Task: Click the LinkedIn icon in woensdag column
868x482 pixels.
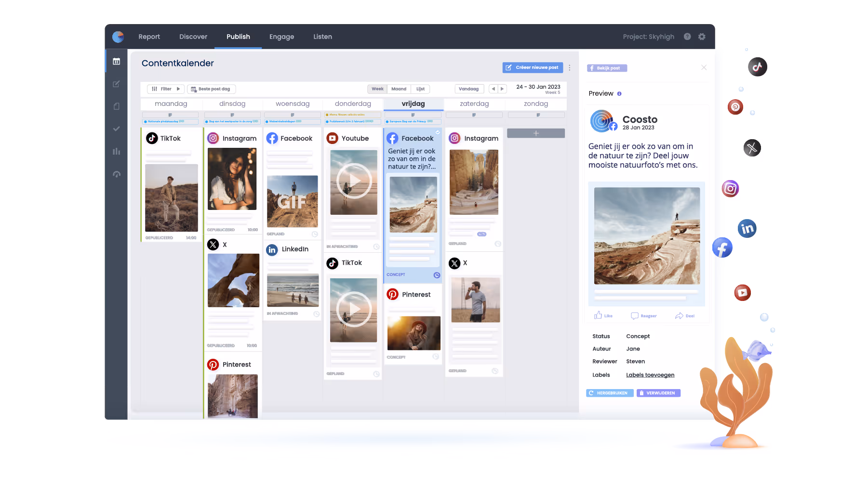Action: pyautogui.click(x=272, y=249)
